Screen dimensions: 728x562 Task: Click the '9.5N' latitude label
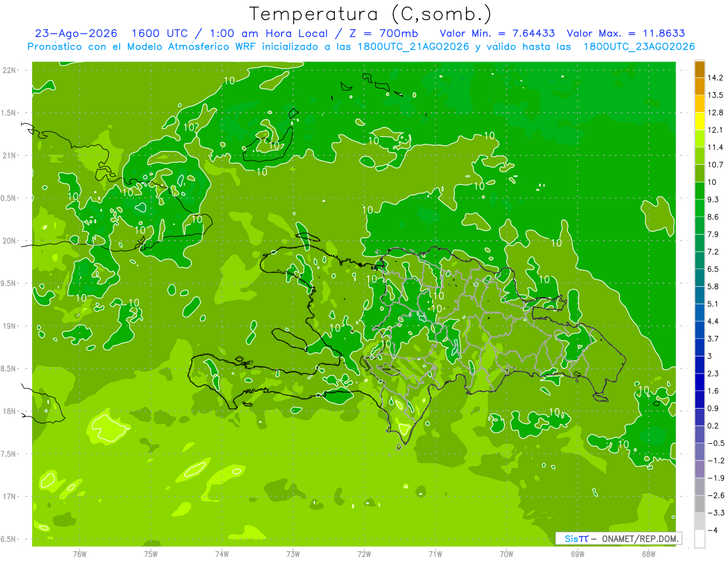9,283
